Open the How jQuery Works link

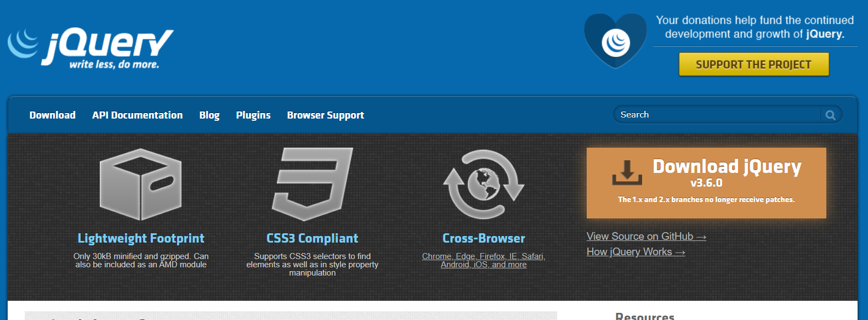point(636,252)
